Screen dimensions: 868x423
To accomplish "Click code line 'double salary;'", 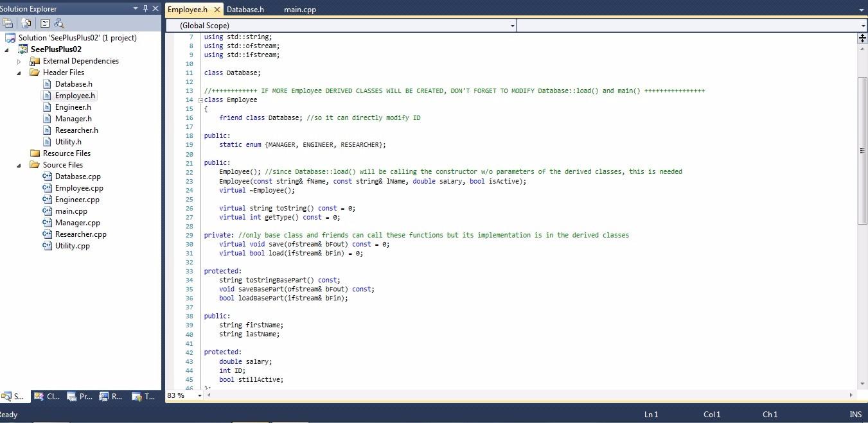I will [x=245, y=361].
